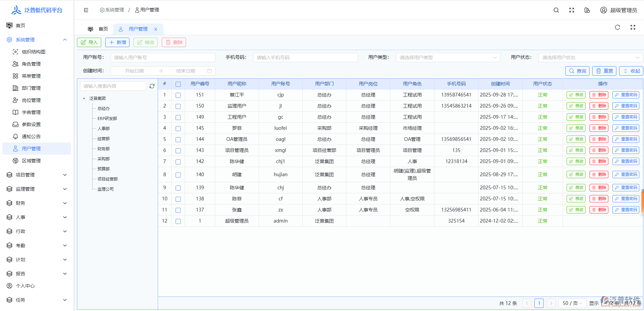This screenshot has height=311, width=644.
Task: Refresh the organization tree with circular arrows icon
Action: pyautogui.click(x=152, y=86)
